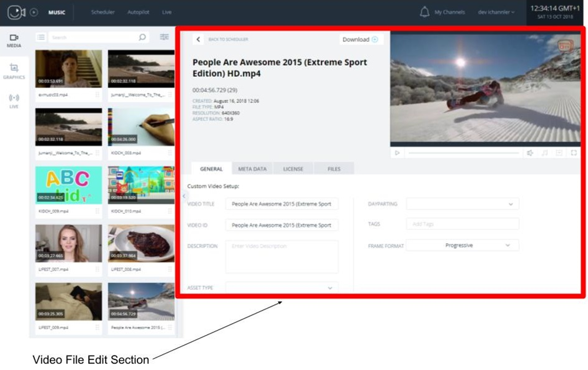Click the video player progress bar
Image resolution: width=588 pixels, height=370 pixels.
(463, 152)
